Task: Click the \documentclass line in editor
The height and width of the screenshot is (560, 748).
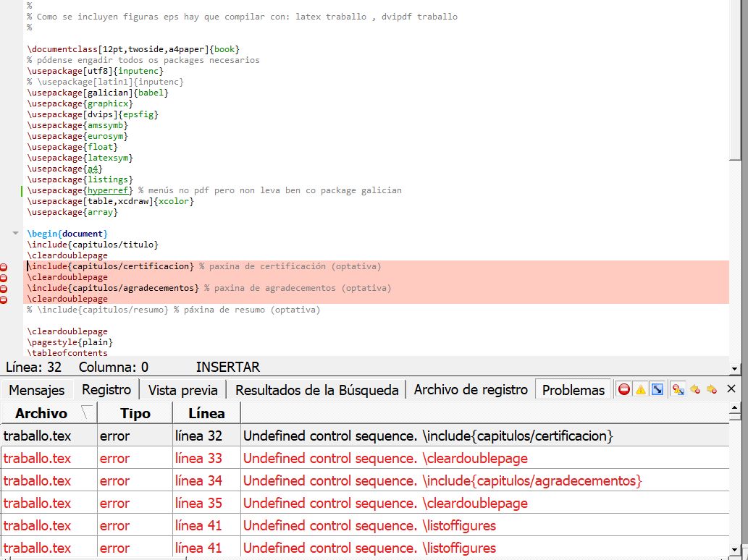Action: point(133,49)
